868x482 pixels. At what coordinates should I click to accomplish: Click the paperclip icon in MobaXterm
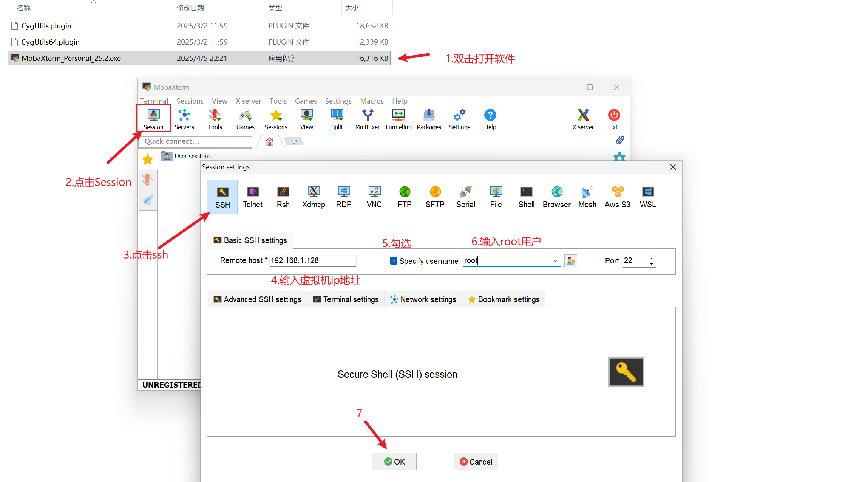(620, 140)
